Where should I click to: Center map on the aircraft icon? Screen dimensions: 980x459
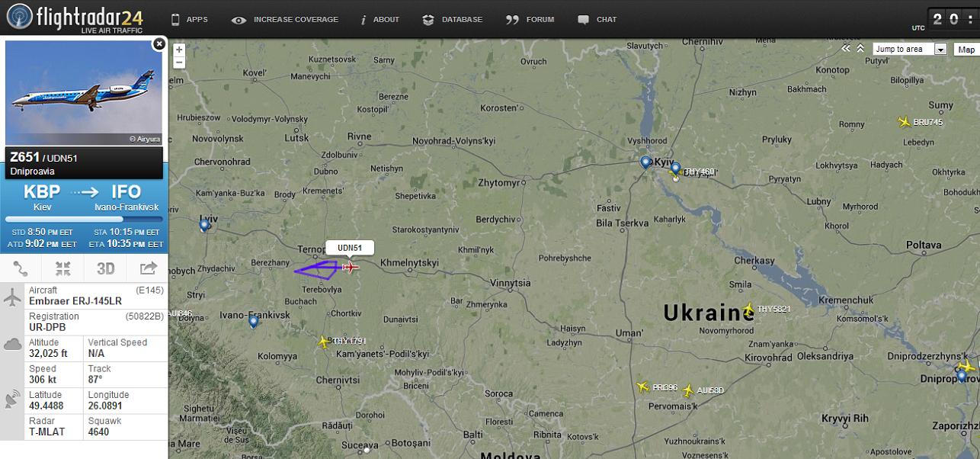[x=62, y=268]
